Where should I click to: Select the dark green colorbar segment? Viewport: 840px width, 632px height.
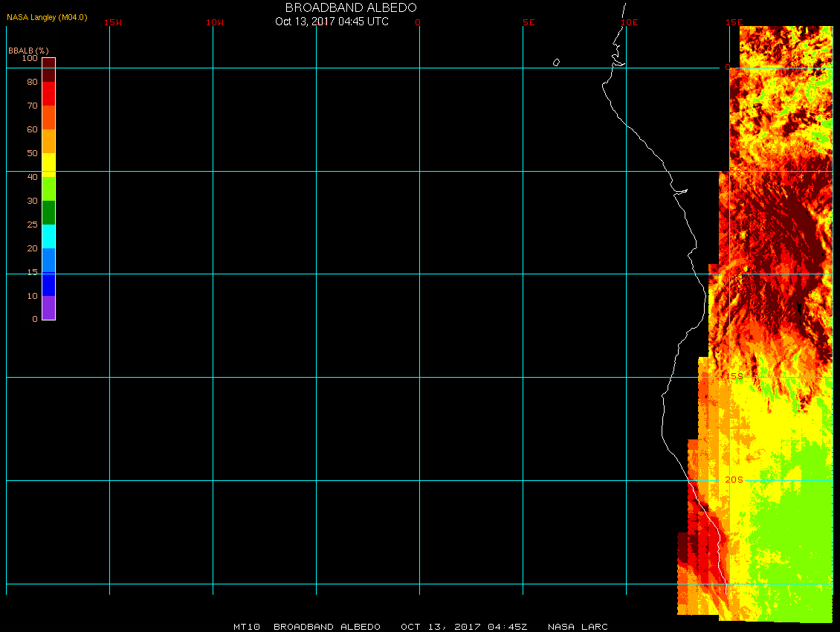tap(48, 213)
